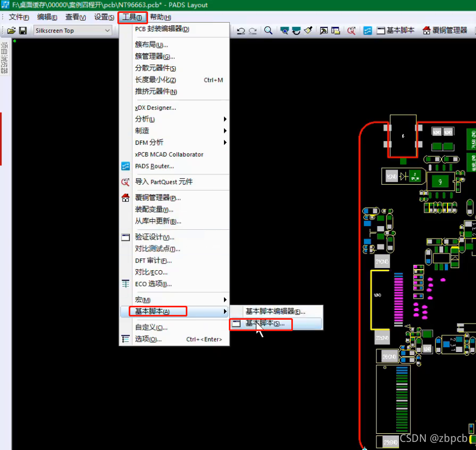
Task: Expand the 分析(L) submenu
Action: point(174,119)
